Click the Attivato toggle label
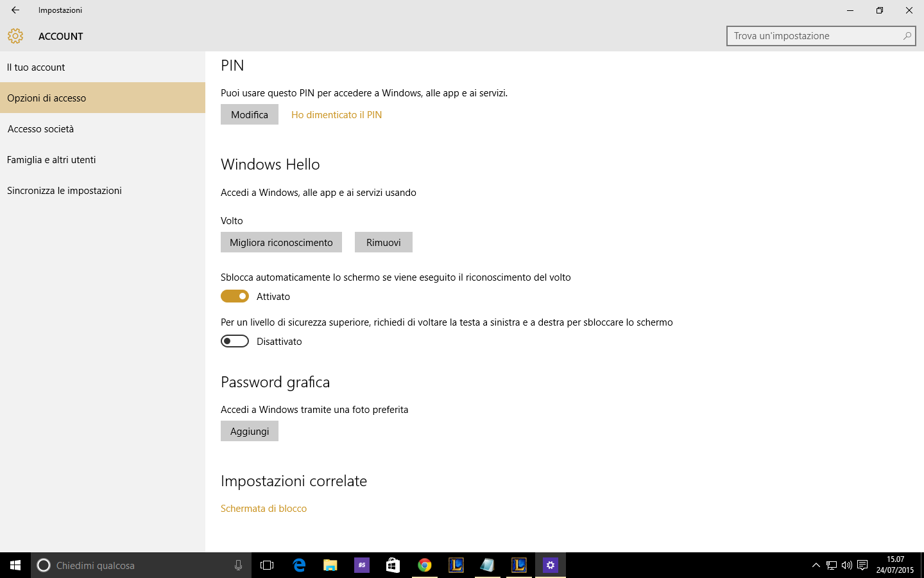The height and width of the screenshot is (578, 924). pos(273,296)
